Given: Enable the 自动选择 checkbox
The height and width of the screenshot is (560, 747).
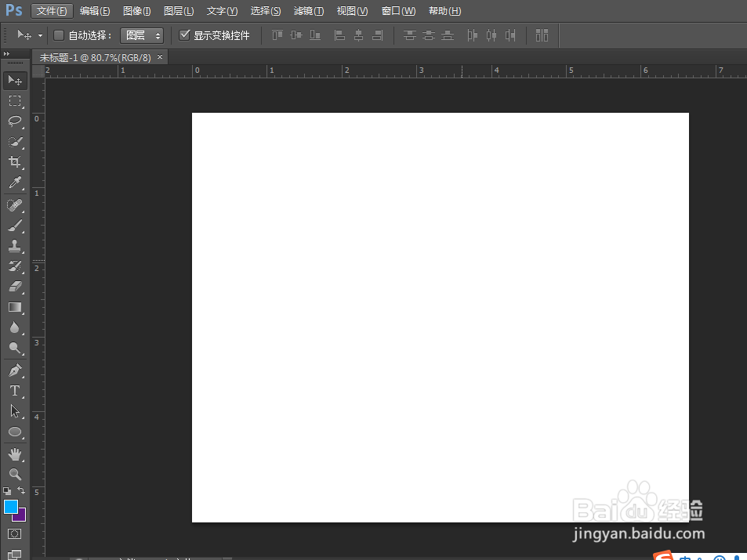Looking at the screenshot, I should click(x=59, y=35).
